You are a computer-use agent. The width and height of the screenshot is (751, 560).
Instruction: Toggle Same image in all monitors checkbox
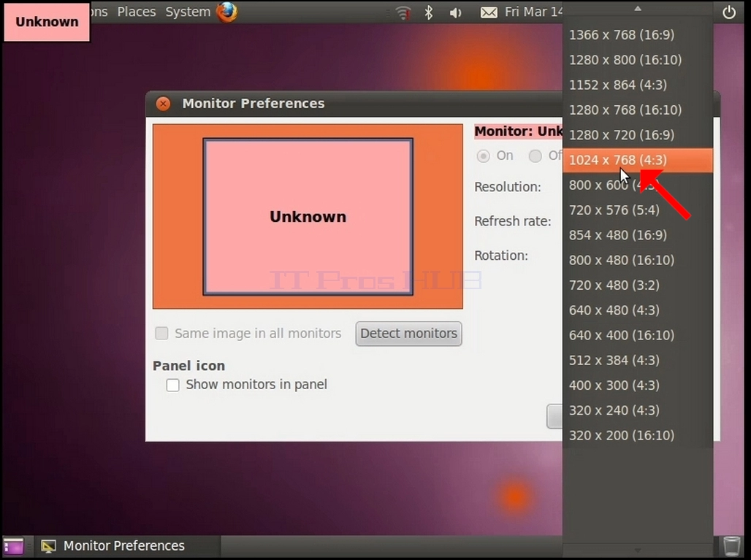162,333
